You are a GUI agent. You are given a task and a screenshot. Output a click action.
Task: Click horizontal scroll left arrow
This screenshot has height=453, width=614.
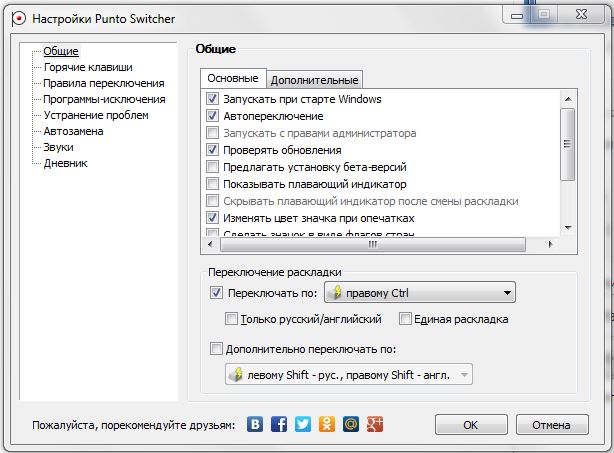pos(210,244)
